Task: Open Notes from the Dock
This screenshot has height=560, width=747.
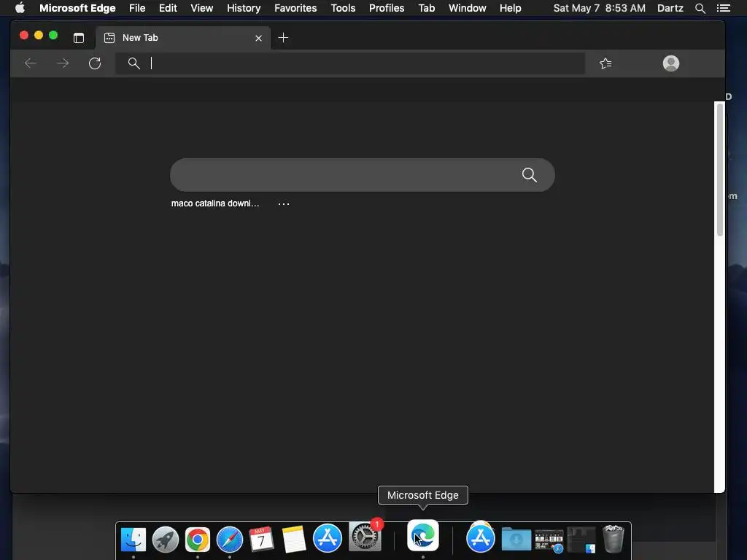Action: [294, 539]
